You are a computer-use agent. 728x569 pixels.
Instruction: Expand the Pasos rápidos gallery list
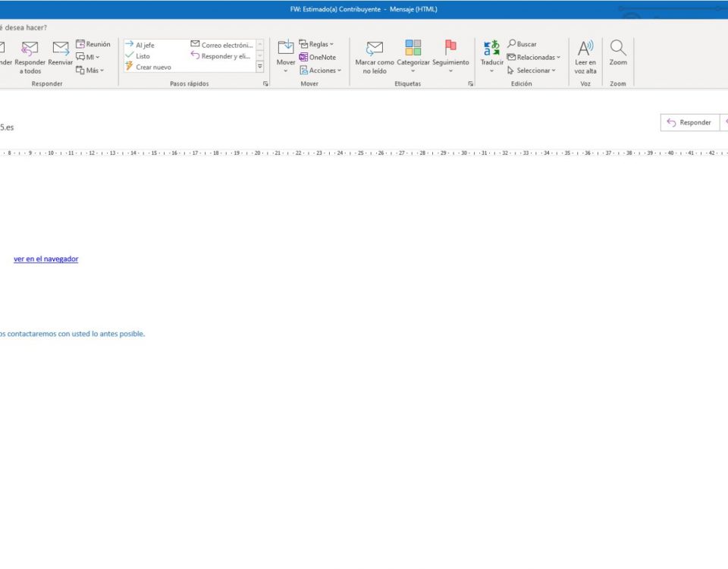click(x=260, y=67)
